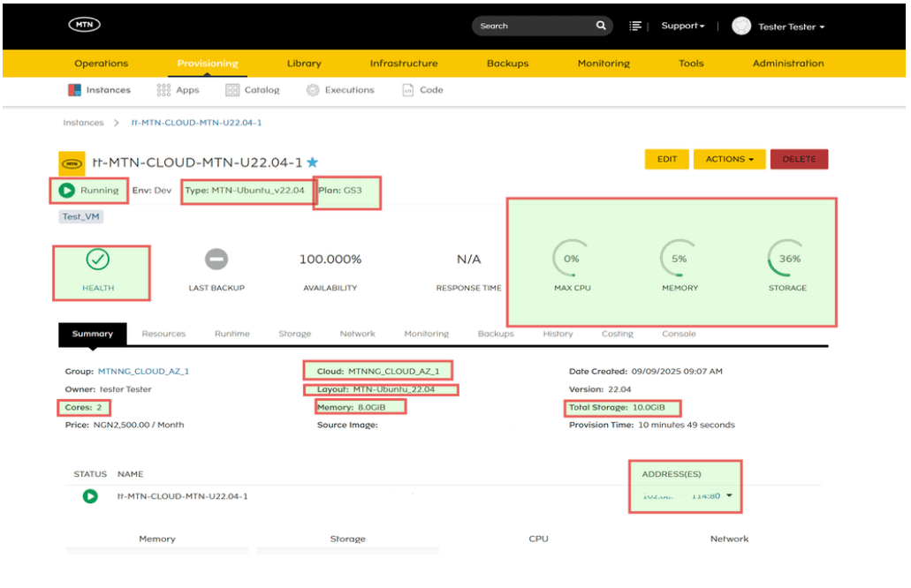Select the Provisioning menu
911x588 pixels.
tap(208, 64)
